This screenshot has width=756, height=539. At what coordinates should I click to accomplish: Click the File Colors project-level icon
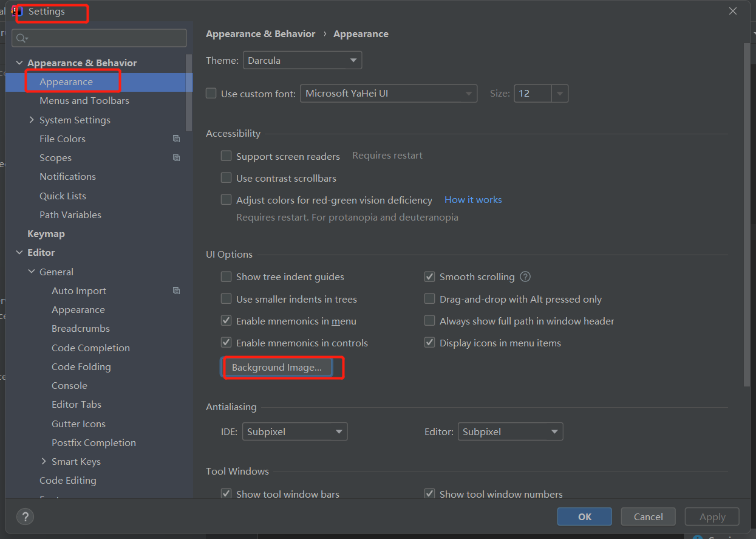pos(177,139)
